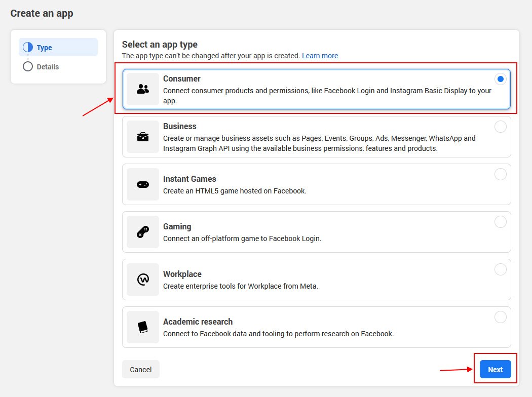The image size is (532, 397).
Task: Switch to the Details step
Action: click(x=48, y=67)
